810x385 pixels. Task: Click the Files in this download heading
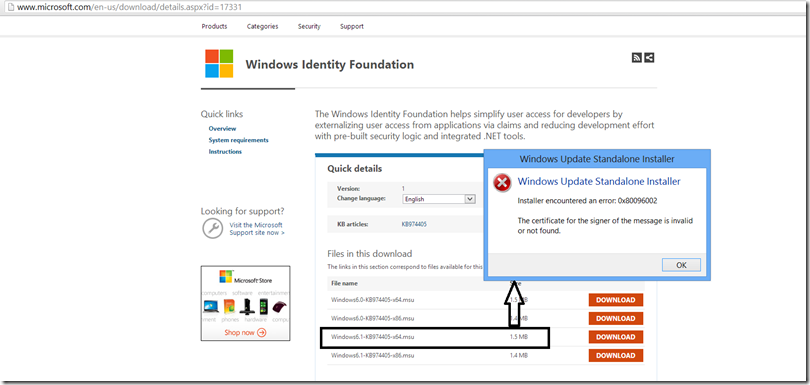(x=369, y=254)
